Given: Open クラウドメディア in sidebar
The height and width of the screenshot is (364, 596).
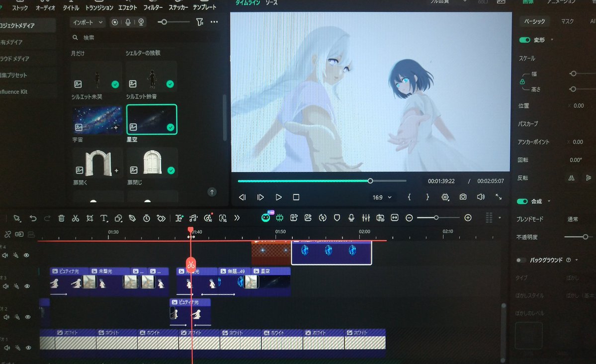Looking at the screenshot, I should tap(14, 59).
